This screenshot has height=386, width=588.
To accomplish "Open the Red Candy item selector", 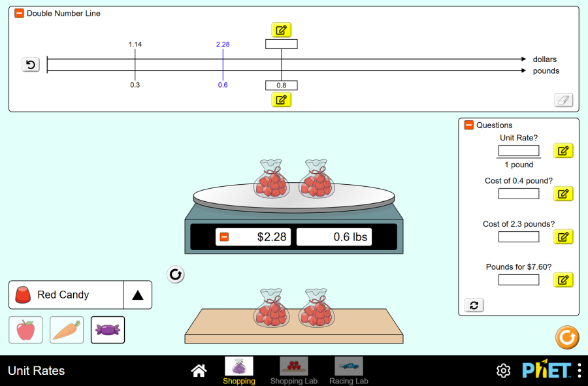I will coord(65,295).
